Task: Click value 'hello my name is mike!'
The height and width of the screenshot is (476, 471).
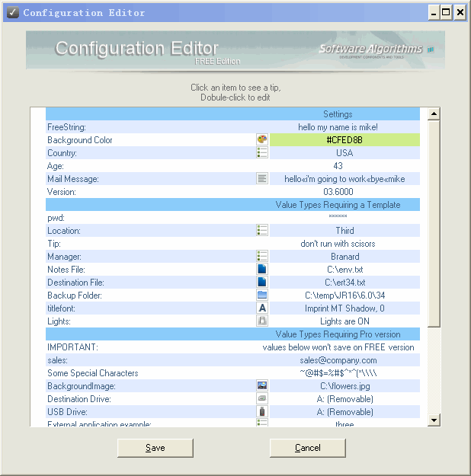Action: point(338,127)
